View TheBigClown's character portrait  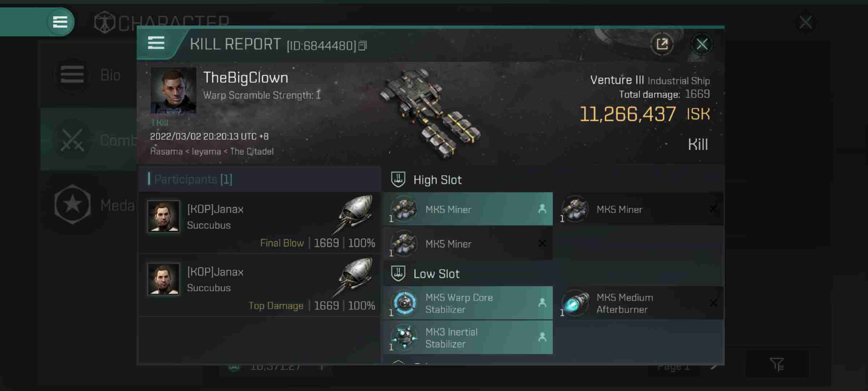173,91
